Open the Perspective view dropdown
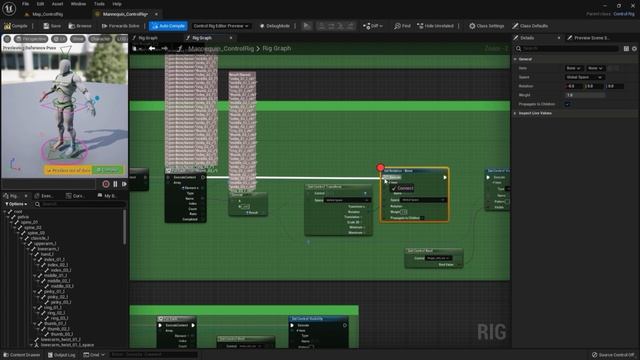Image resolution: width=640 pixels, height=360 pixels. [31, 39]
